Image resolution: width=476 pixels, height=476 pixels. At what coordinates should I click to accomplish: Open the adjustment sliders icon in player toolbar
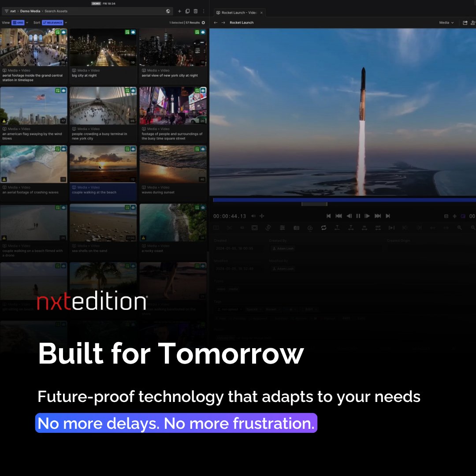tap(283, 228)
